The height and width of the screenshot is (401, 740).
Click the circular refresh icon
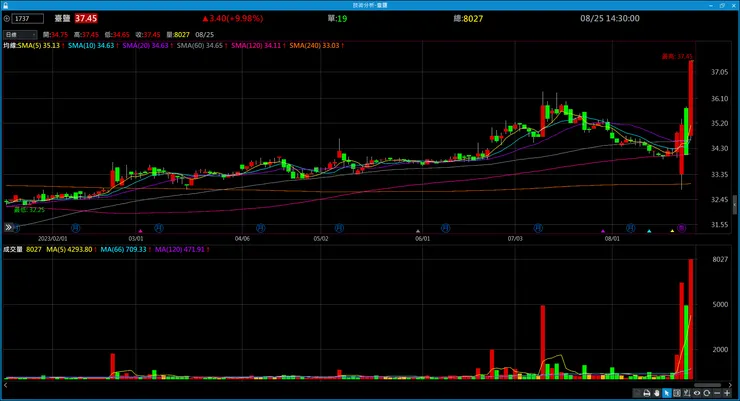click(706, 393)
